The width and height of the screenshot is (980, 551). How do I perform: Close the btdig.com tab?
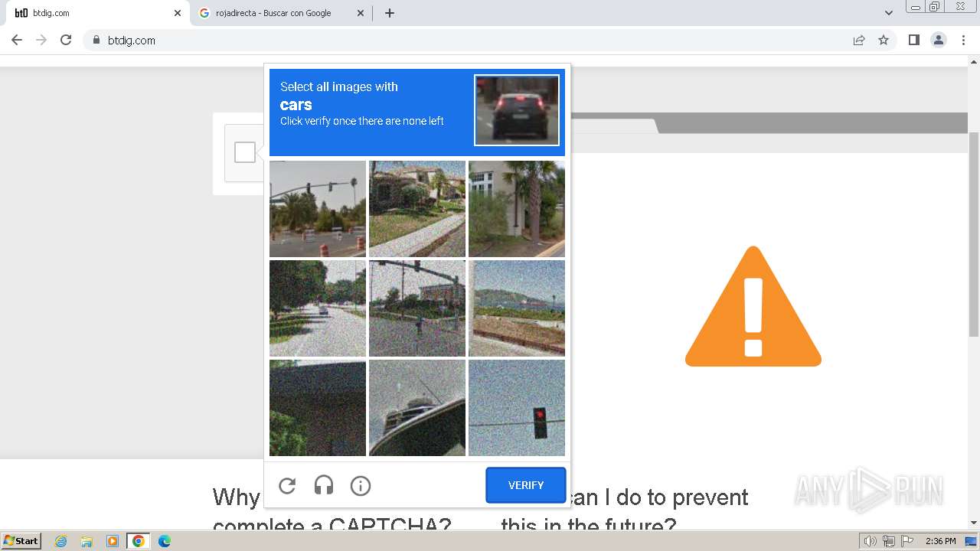coord(178,13)
